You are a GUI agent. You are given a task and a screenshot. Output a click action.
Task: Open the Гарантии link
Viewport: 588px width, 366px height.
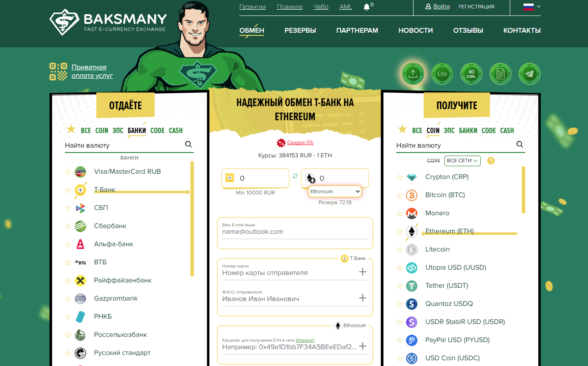pyautogui.click(x=253, y=7)
